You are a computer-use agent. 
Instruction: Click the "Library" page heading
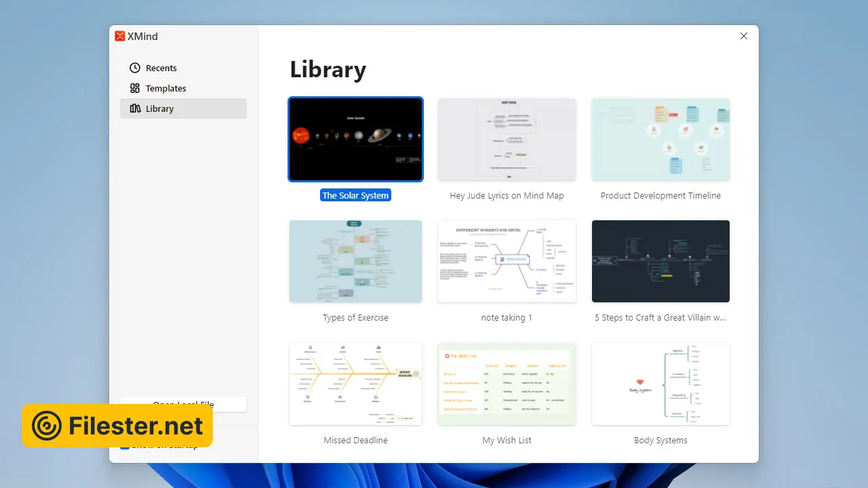pos(328,70)
